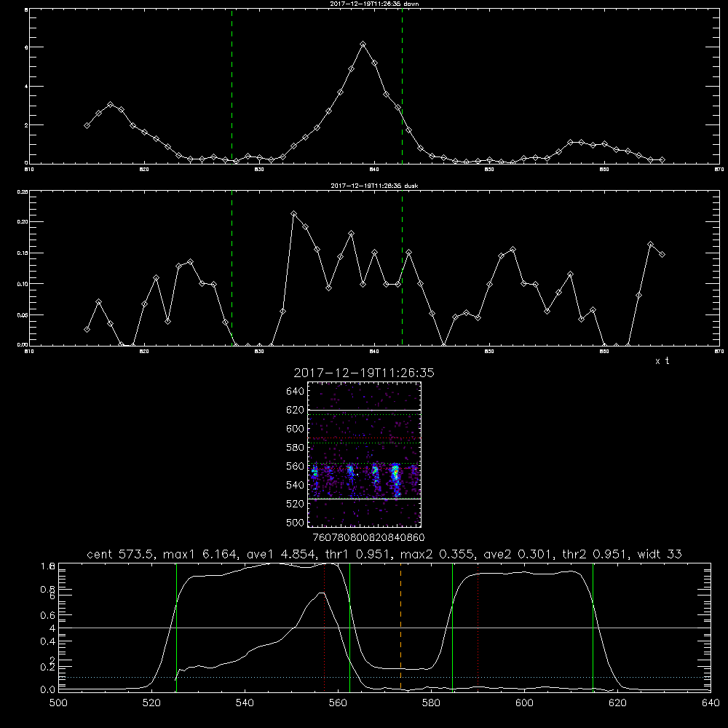Click the '500' y-axis label of spectrogram
The image size is (728, 728).
296,522
